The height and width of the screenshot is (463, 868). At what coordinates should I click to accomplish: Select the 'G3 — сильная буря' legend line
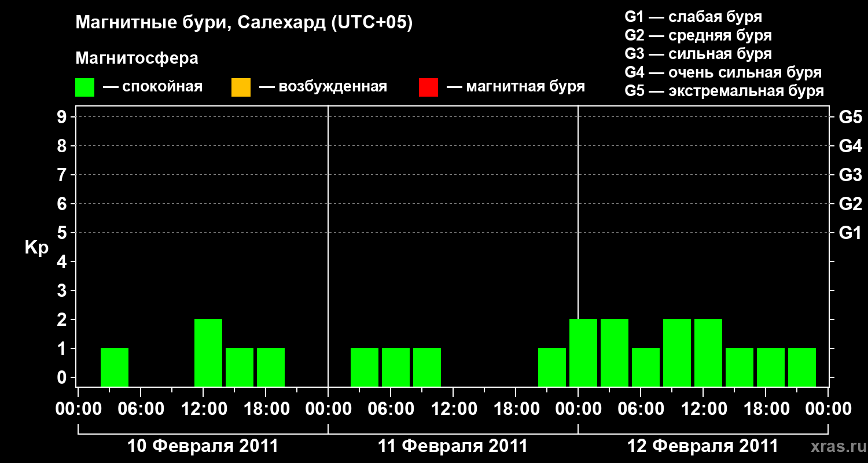coord(698,54)
